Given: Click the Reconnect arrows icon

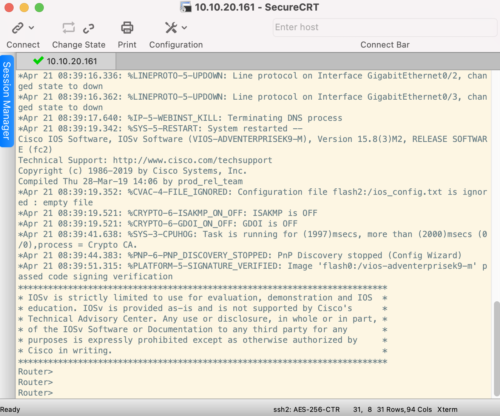Looking at the screenshot, I should point(69,28).
